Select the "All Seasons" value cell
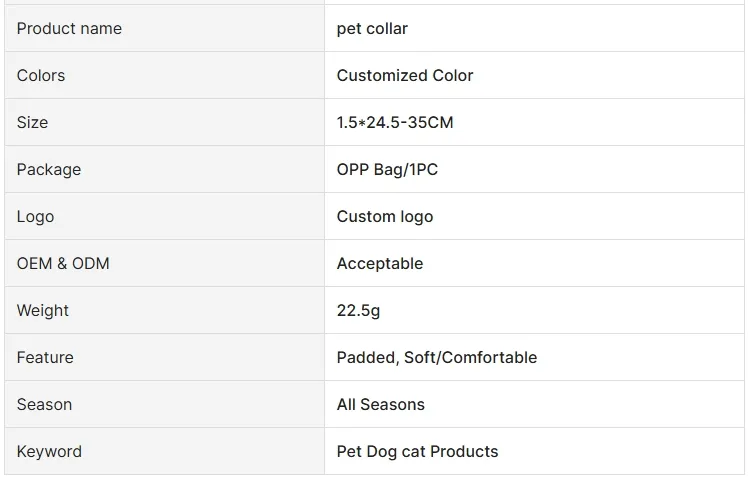 [x=381, y=404]
